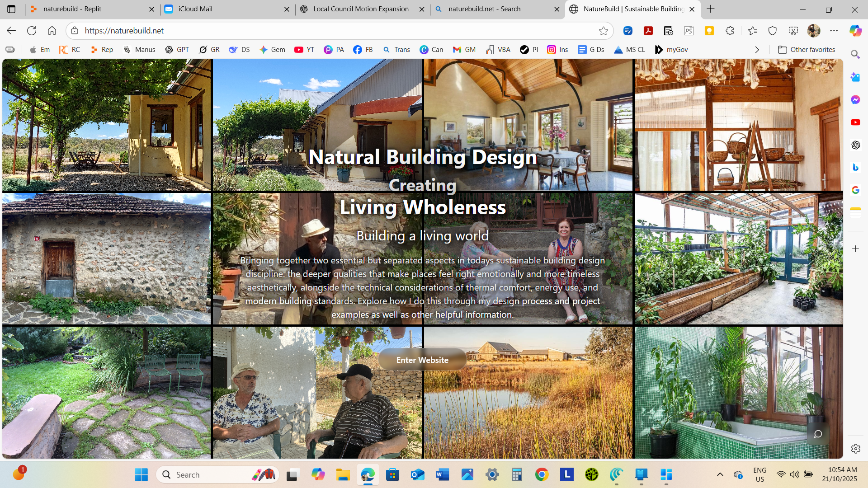Expand the hidden bookmarks chevron
Screen dimensions: 868x488
[x=757, y=50]
